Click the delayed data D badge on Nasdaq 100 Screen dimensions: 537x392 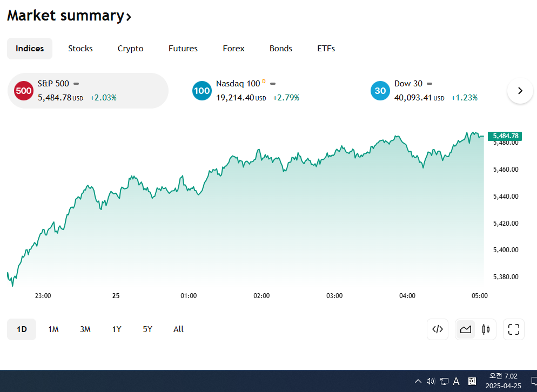click(264, 82)
